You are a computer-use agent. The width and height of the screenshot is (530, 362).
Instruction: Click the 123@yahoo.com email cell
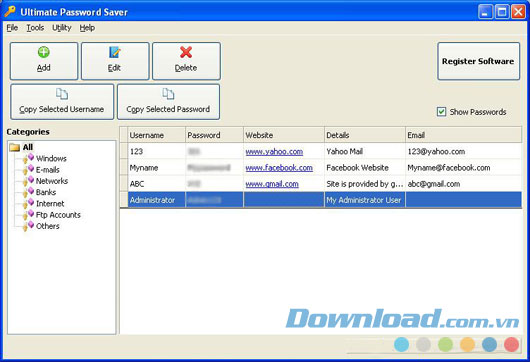click(x=463, y=151)
